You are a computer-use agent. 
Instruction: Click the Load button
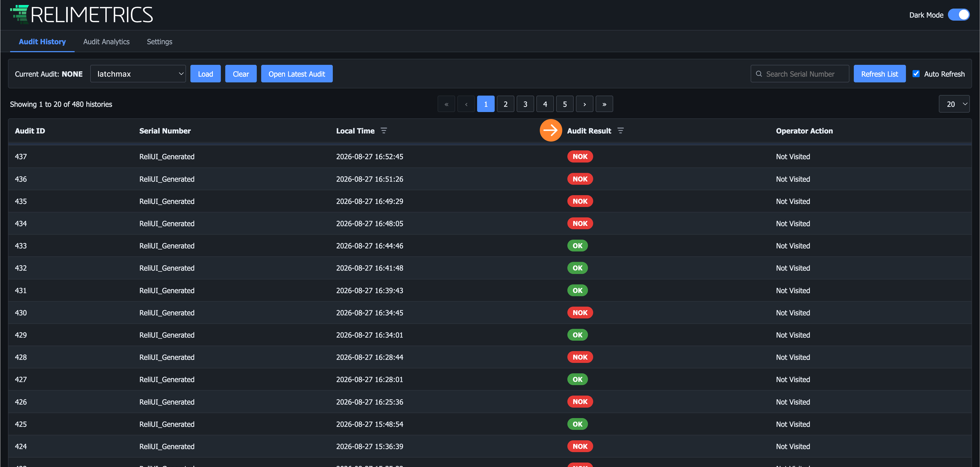point(206,74)
